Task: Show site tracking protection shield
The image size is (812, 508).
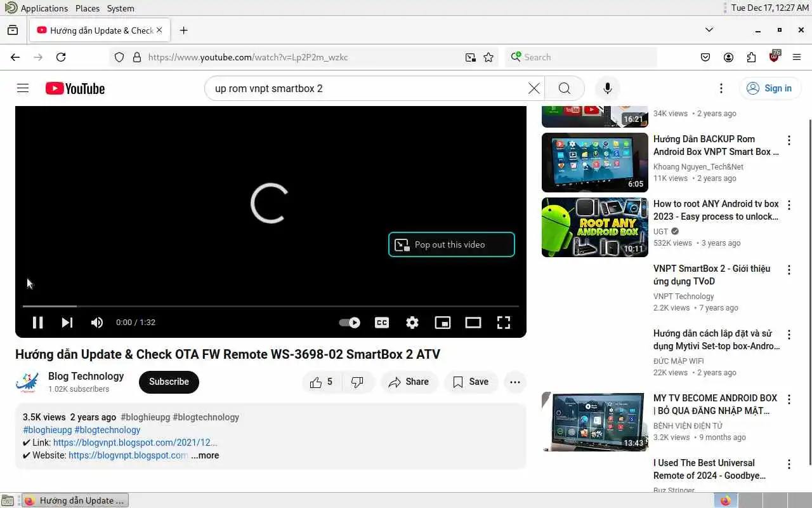Action: pyautogui.click(x=119, y=57)
